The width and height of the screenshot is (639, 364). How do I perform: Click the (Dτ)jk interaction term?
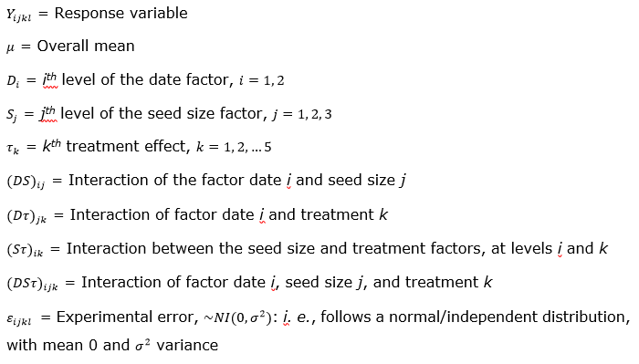click(26, 216)
